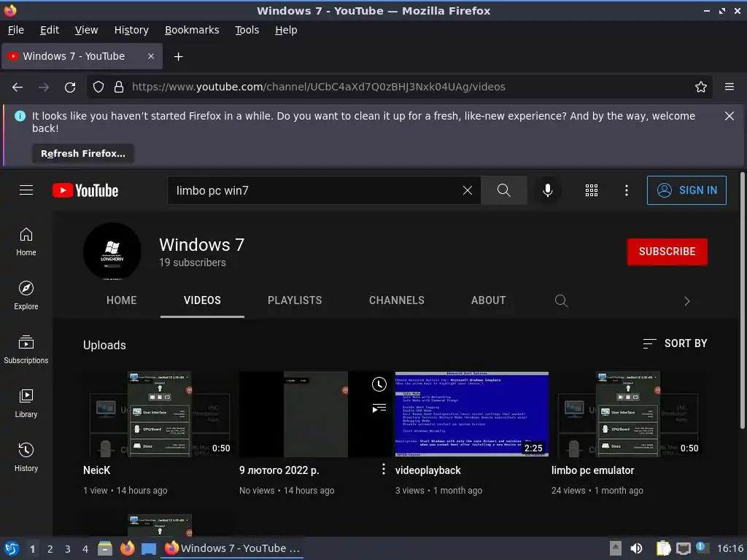Open the Bookmarks menu
Image resolution: width=747 pixels, height=560 pixels.
pyautogui.click(x=192, y=30)
